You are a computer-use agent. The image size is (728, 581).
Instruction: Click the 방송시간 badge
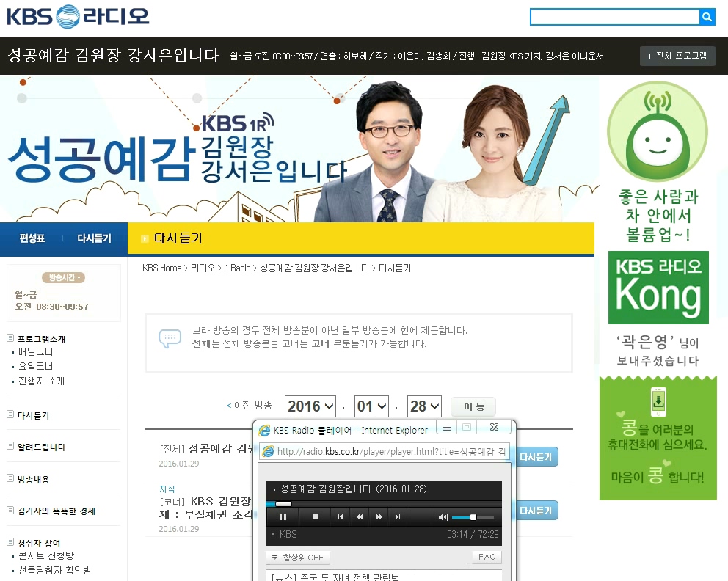(64, 277)
